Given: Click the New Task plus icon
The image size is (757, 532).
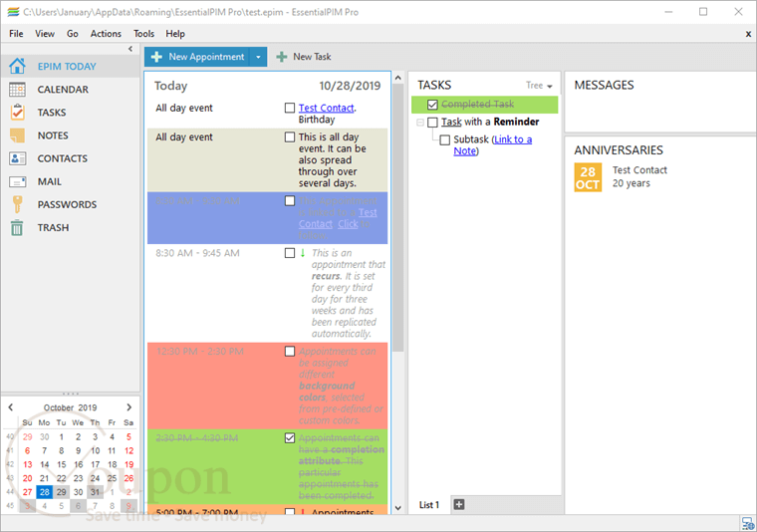Looking at the screenshot, I should pos(282,57).
